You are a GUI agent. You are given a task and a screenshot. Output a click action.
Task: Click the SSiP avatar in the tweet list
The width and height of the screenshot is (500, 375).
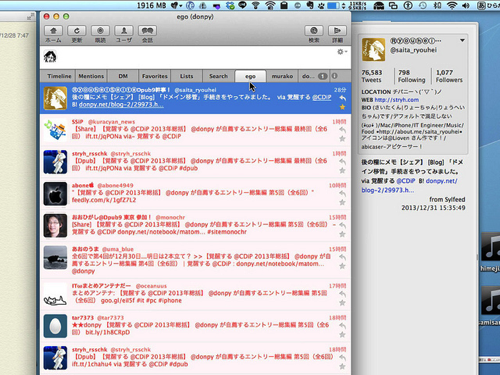55,130
